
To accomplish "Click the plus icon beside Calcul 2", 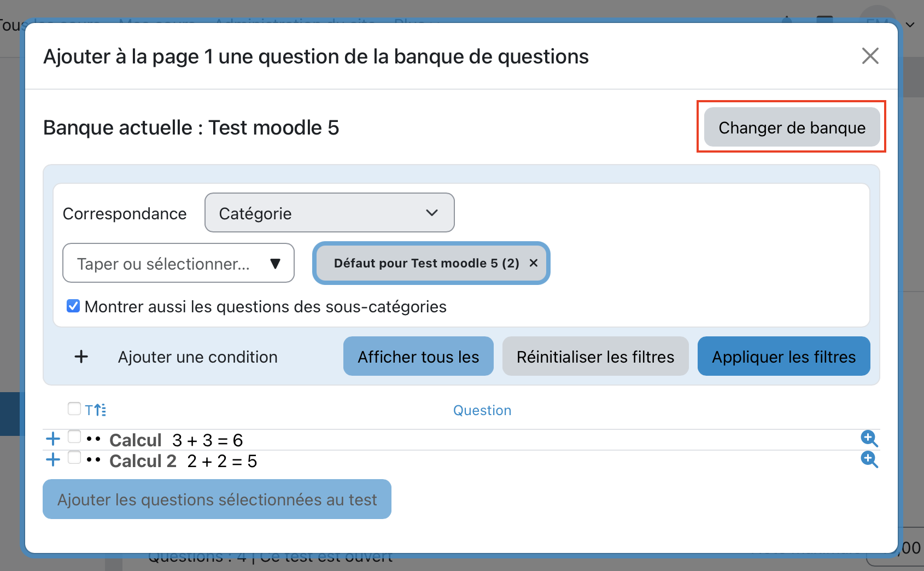I will pos(53,459).
